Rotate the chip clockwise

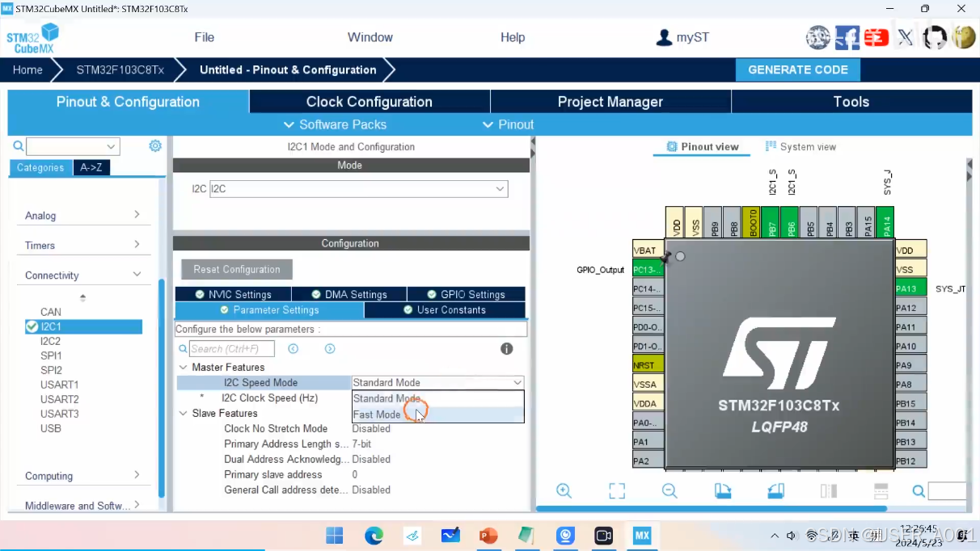723,490
